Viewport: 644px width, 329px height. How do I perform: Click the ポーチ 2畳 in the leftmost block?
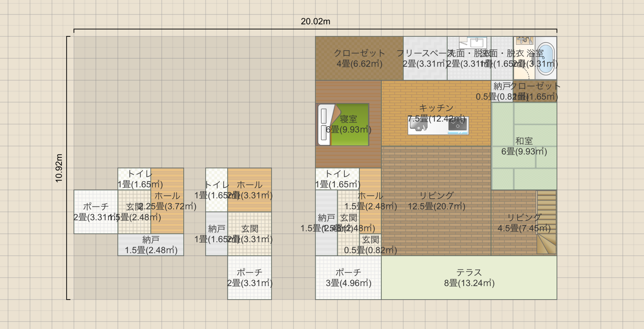[96, 212]
